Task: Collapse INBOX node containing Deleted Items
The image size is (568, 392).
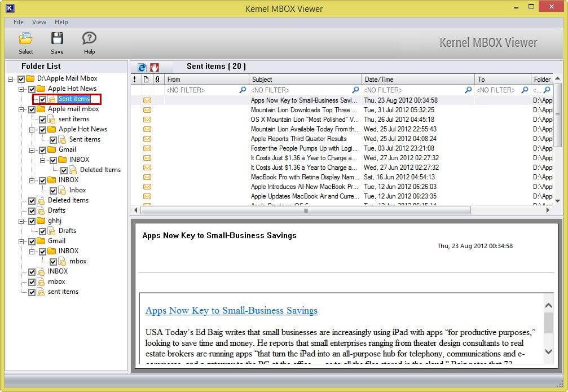Action: (43, 160)
